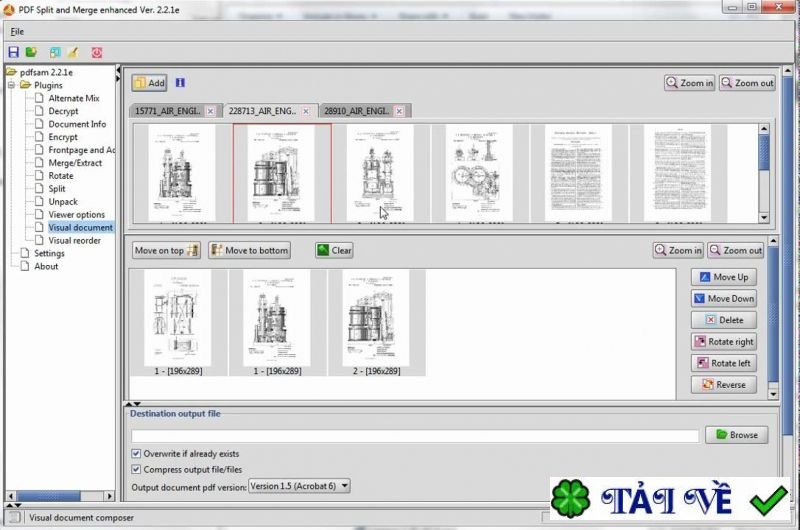
Task: Reverse the page order
Action: pos(723,385)
